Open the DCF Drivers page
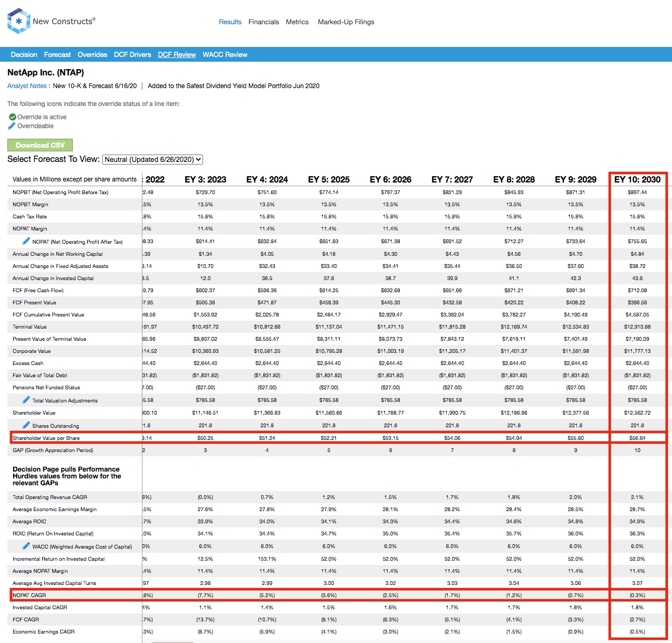 tap(132, 55)
